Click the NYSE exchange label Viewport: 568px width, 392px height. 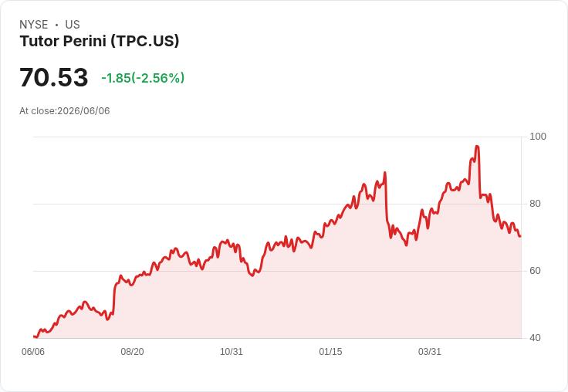[34, 25]
